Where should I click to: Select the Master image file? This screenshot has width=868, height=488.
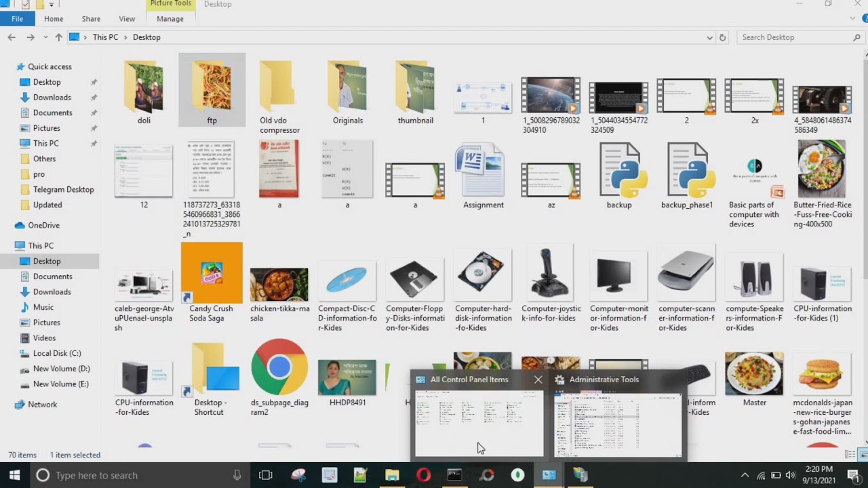tap(754, 379)
